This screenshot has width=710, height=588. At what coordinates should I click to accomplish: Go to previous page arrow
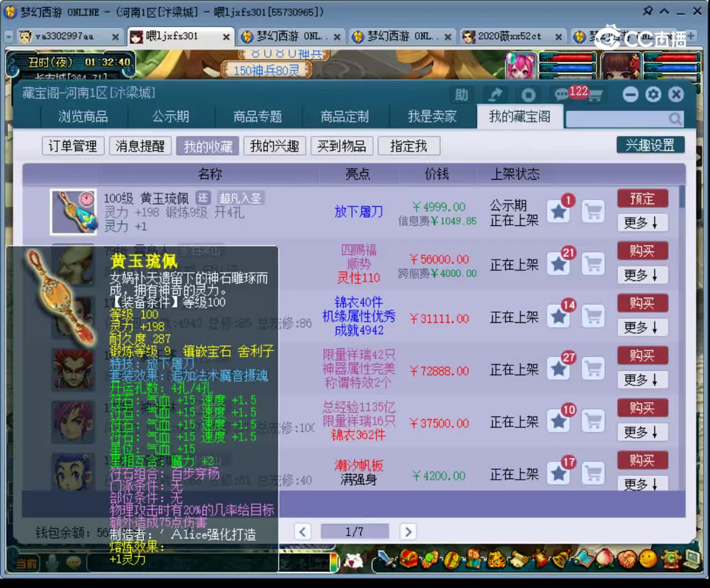302,532
